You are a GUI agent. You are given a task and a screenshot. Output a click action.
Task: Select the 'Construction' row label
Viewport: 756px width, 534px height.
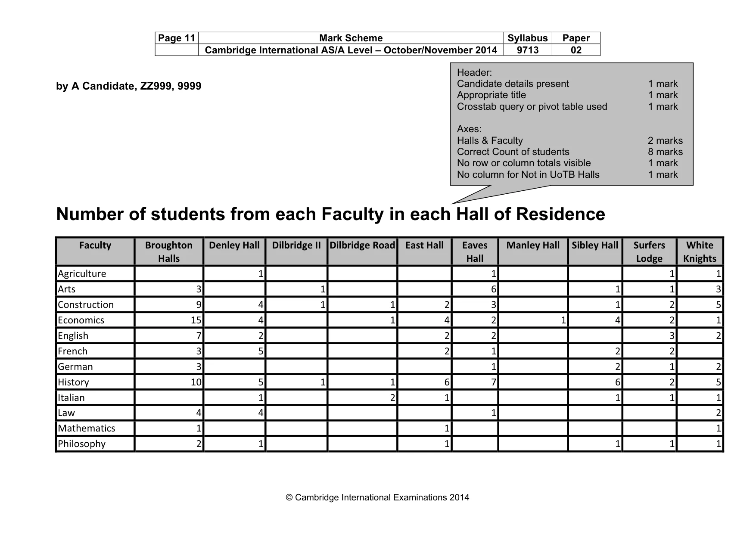point(86,305)
